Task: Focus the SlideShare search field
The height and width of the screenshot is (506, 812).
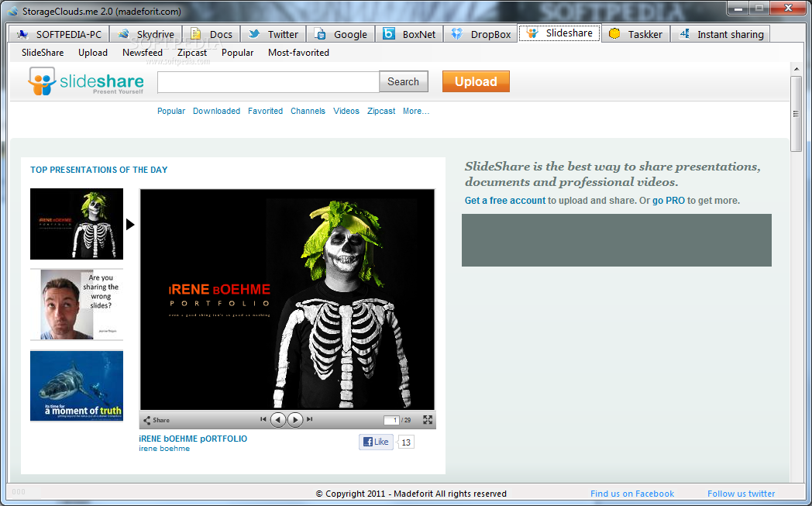Action: click(x=268, y=82)
